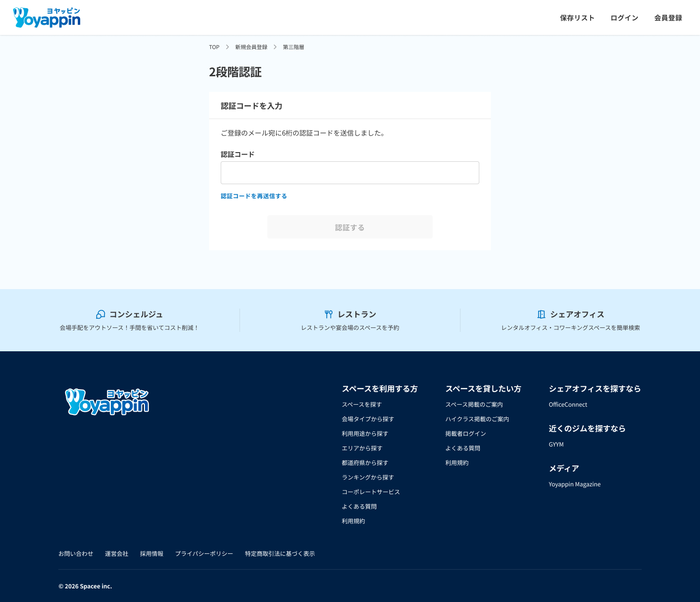Image resolution: width=700 pixels, height=602 pixels.
Task: Open プライバシーポリシー in the footer
Action: pos(204,553)
